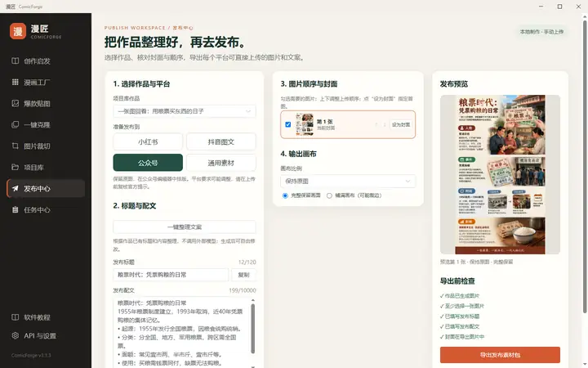Viewport: 588px width, 368px height.
Task: Click the 发布标题 input field
Action: [171, 275]
